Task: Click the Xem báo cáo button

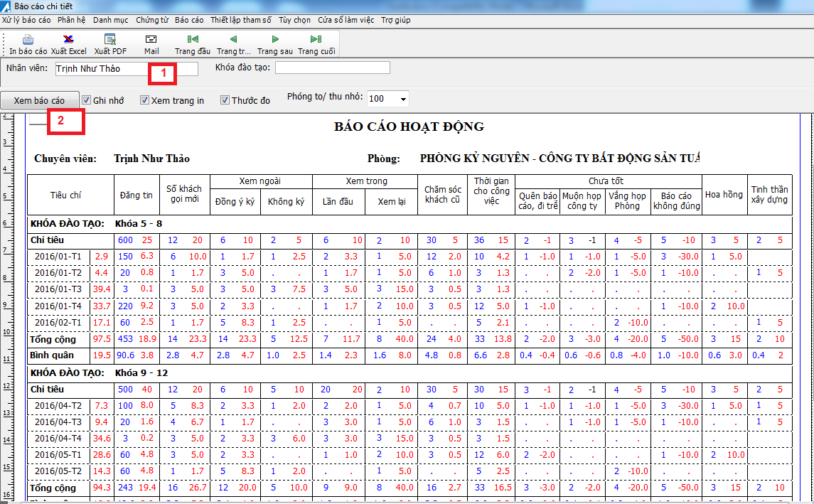Action: (39, 101)
